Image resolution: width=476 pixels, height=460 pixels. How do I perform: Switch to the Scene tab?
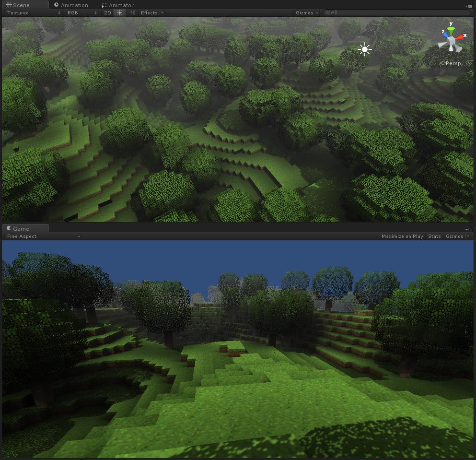(x=25, y=5)
